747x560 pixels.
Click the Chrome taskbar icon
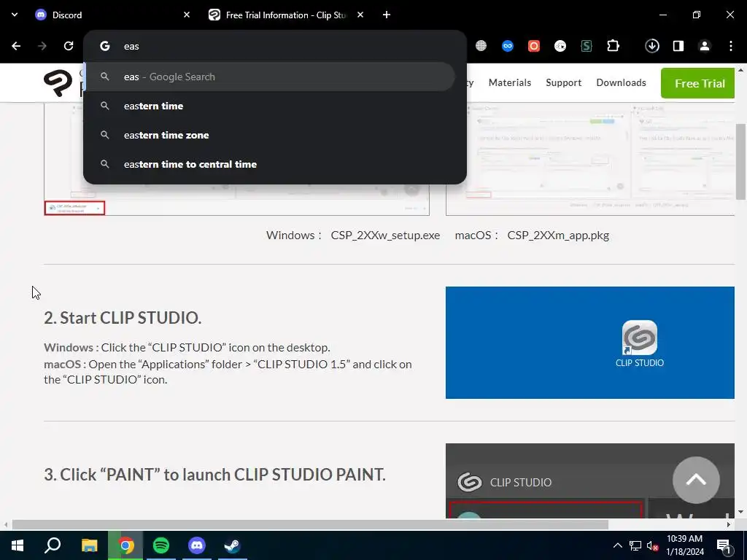click(125, 545)
